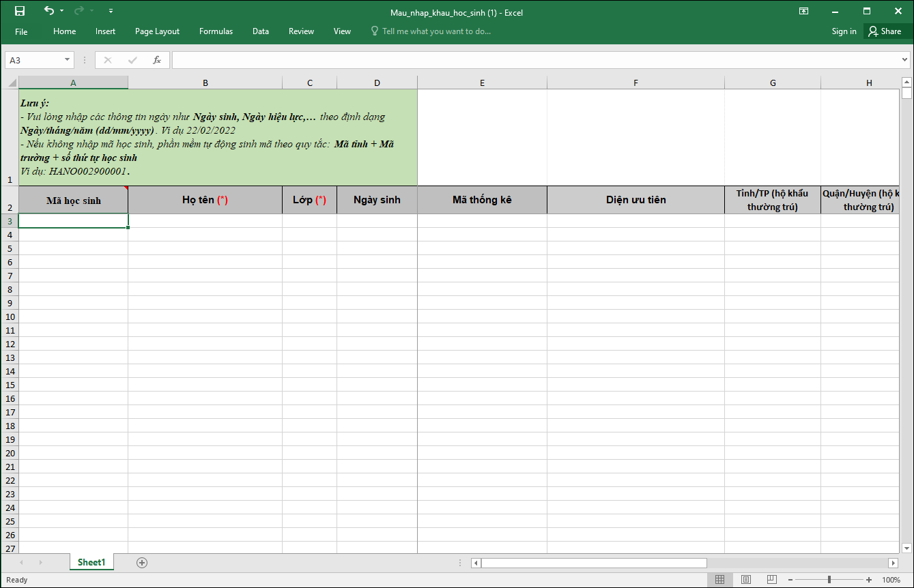Image resolution: width=914 pixels, height=588 pixels.
Task: Select column A header
Action: coord(73,83)
